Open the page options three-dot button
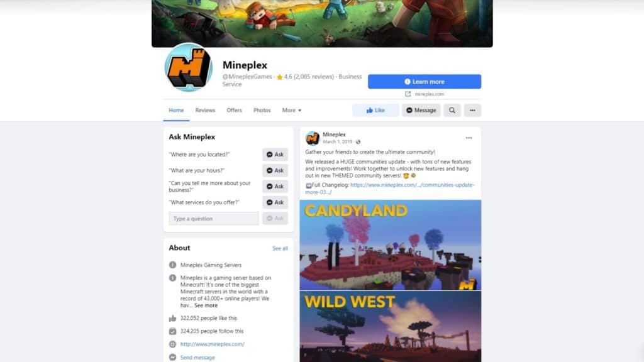The height and width of the screenshot is (362, 644). point(472,110)
